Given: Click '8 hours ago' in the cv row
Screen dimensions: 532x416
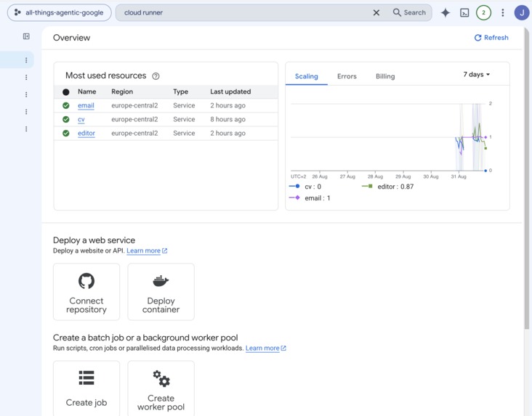Looking at the screenshot, I should coord(227,119).
